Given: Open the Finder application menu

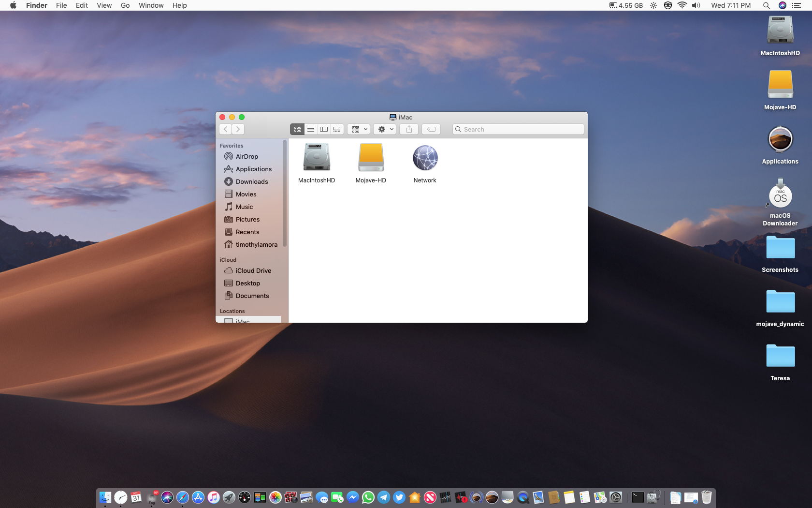Looking at the screenshot, I should (37, 5).
